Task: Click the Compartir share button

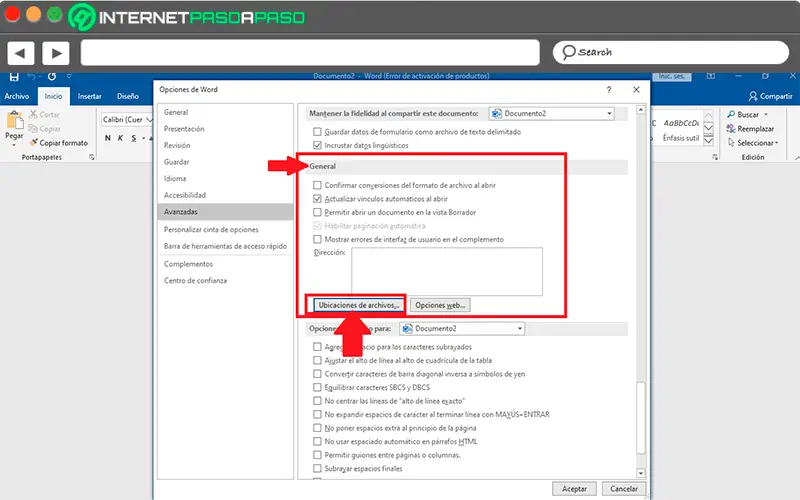Action: click(770, 96)
